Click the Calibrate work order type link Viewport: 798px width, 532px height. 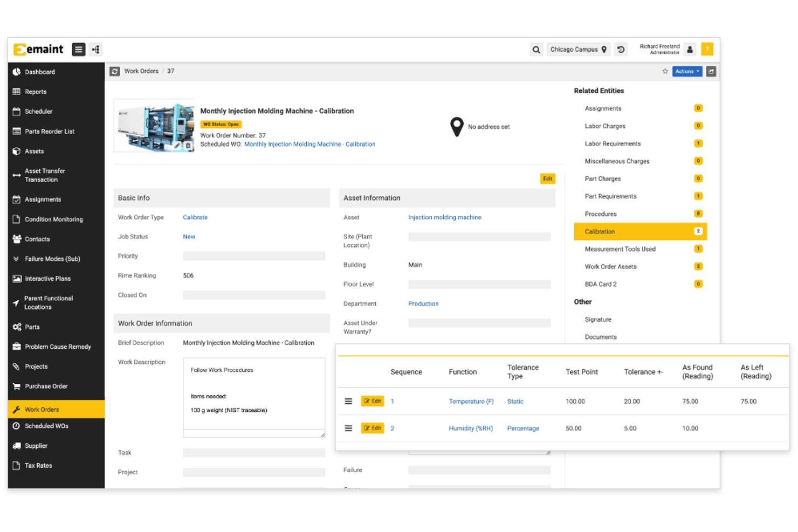pyautogui.click(x=195, y=218)
